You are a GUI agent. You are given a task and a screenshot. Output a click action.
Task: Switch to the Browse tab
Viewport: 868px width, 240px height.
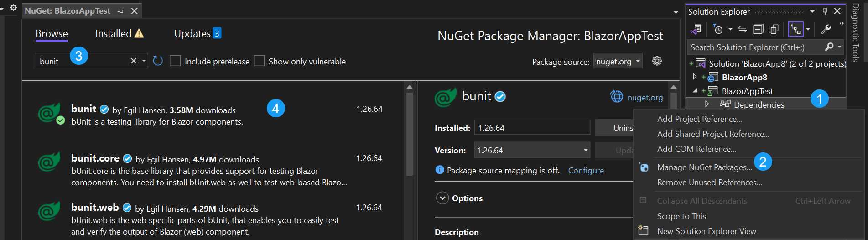(52, 33)
